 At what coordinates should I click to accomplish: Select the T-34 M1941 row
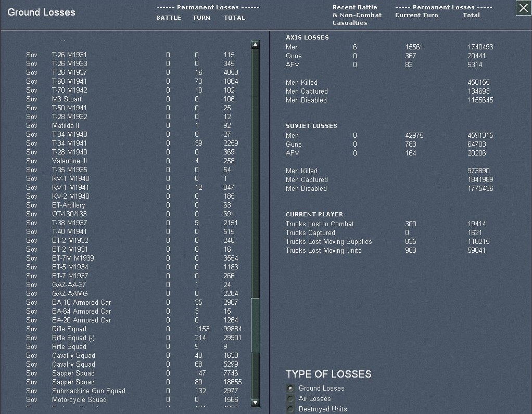click(69, 143)
